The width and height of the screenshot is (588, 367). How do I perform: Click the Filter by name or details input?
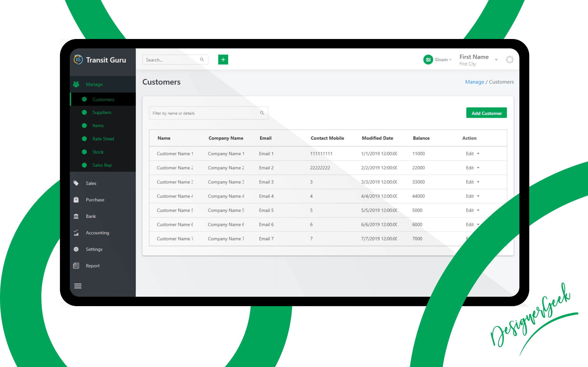208,113
